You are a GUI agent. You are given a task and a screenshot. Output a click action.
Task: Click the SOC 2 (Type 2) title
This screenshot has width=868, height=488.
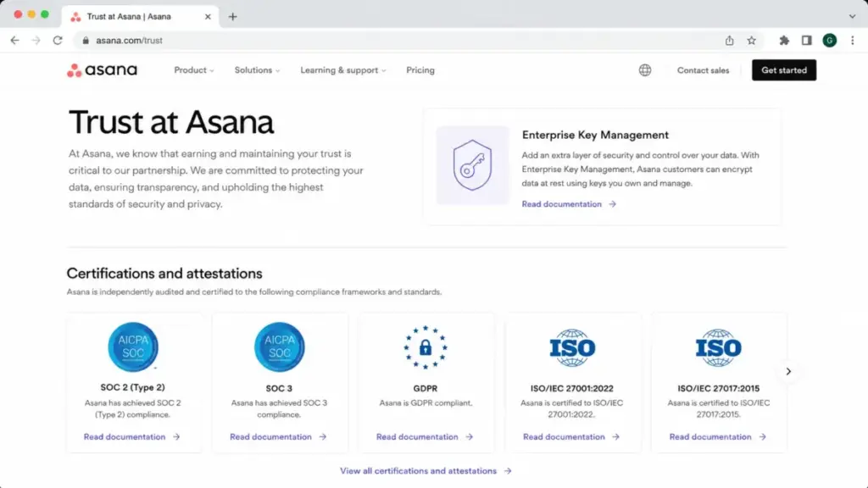pyautogui.click(x=132, y=387)
